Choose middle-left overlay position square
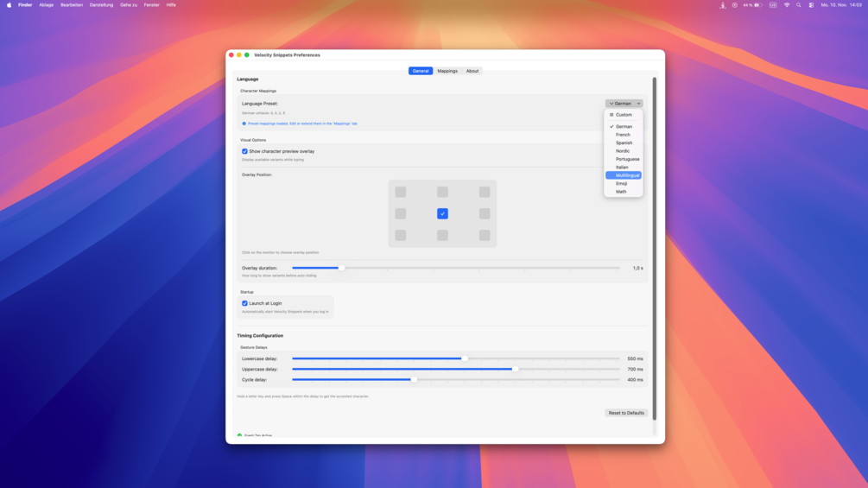The height and width of the screenshot is (488, 868). (400, 213)
